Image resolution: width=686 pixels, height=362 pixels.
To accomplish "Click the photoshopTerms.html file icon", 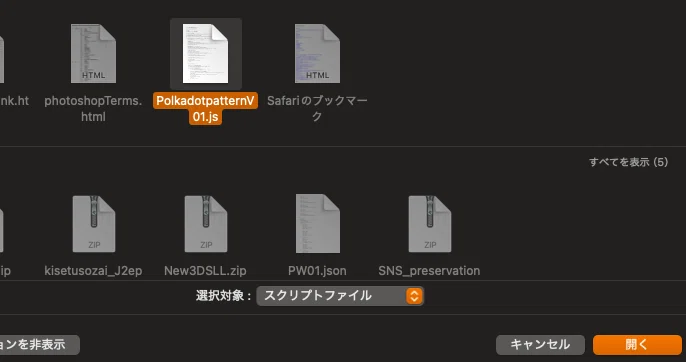I will (93, 53).
